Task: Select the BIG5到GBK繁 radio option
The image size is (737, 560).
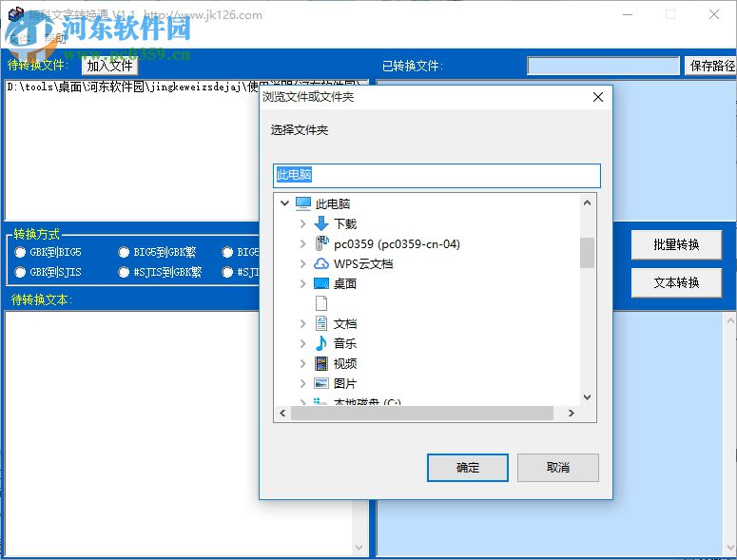Action: (x=124, y=252)
